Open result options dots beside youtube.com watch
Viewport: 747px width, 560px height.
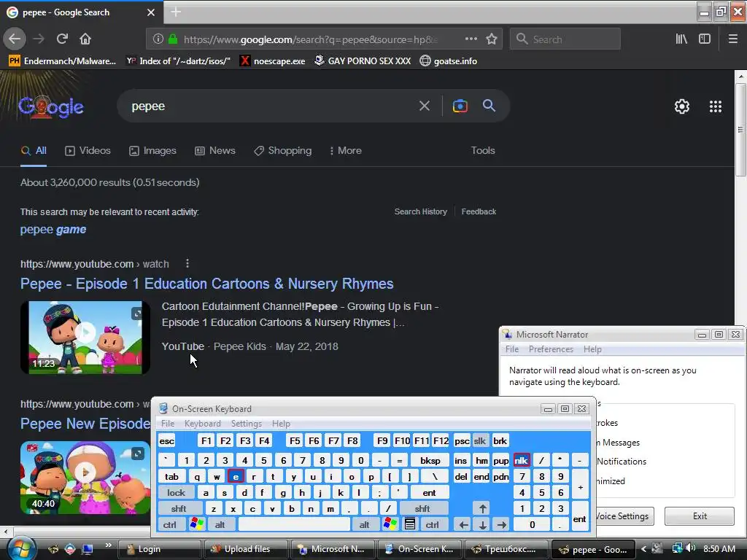coord(187,263)
